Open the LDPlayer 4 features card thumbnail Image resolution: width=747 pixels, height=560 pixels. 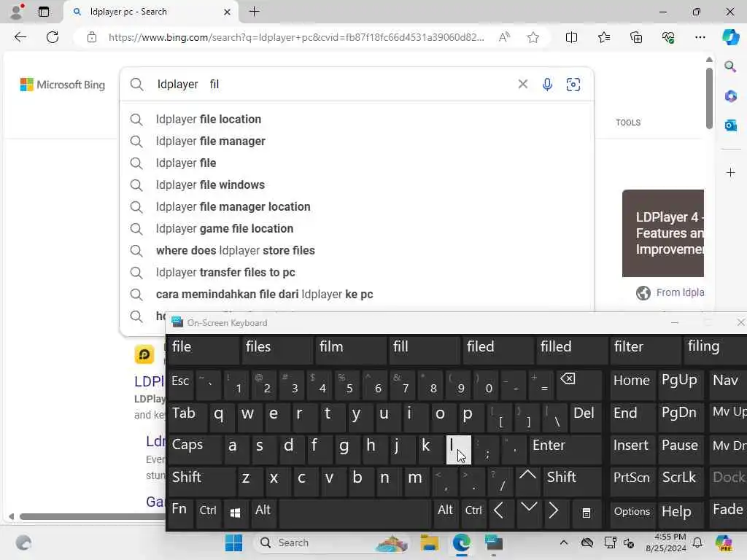pos(663,233)
